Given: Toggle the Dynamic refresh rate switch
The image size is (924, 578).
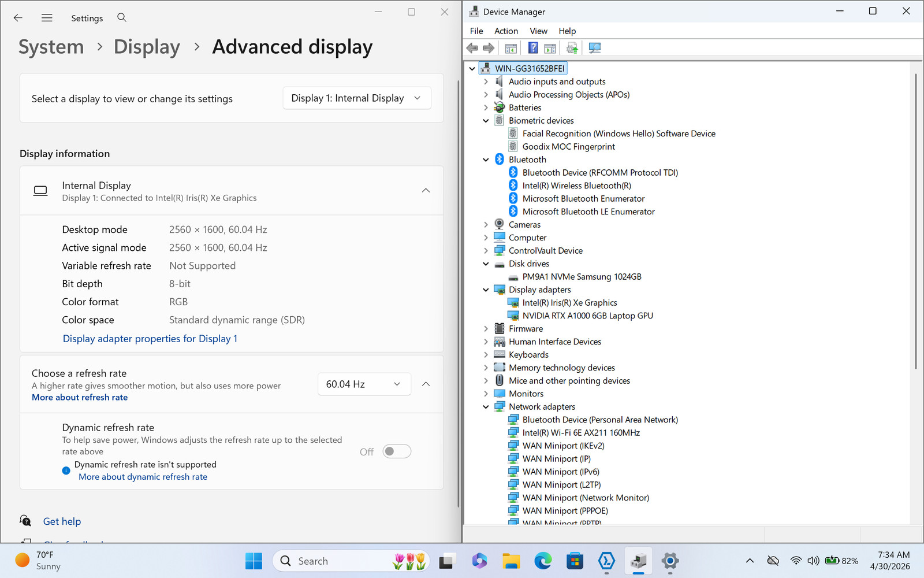Looking at the screenshot, I should (x=397, y=451).
